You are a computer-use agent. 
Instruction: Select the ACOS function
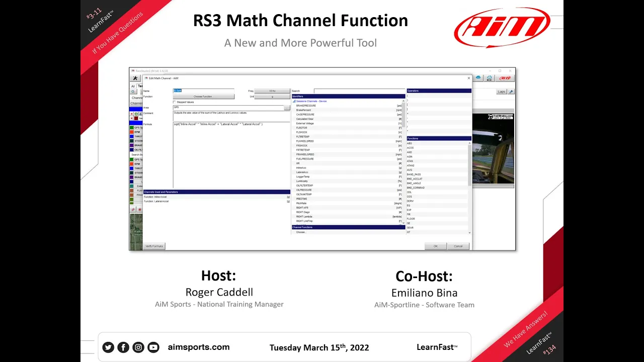click(x=437, y=148)
